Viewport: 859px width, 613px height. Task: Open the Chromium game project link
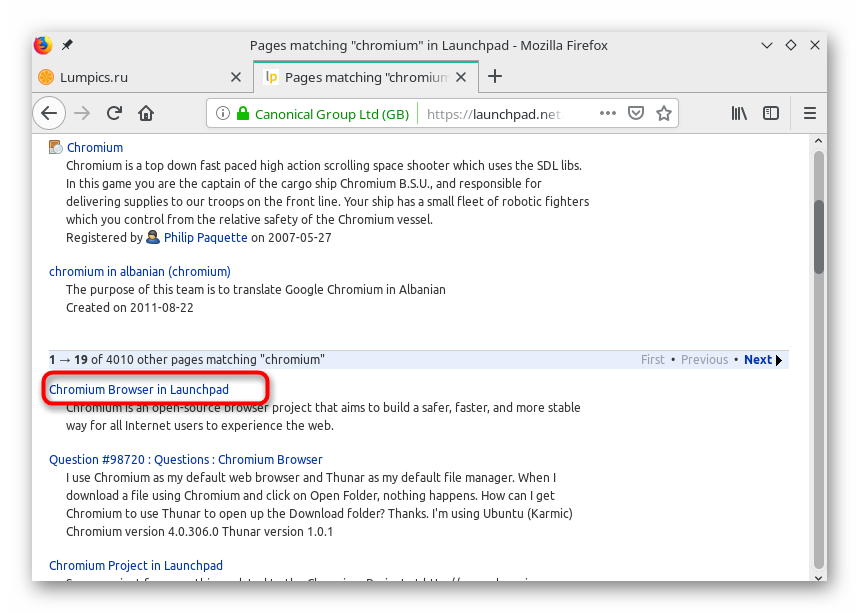[x=95, y=147]
